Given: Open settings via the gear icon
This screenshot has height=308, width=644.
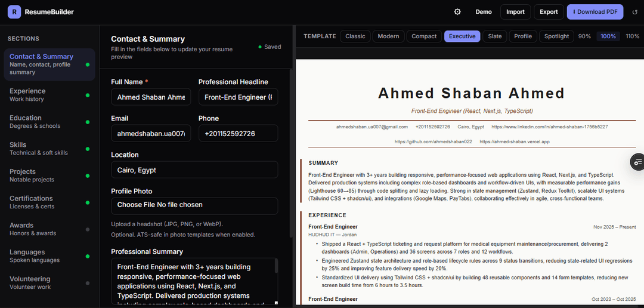Looking at the screenshot, I should pyautogui.click(x=457, y=12).
